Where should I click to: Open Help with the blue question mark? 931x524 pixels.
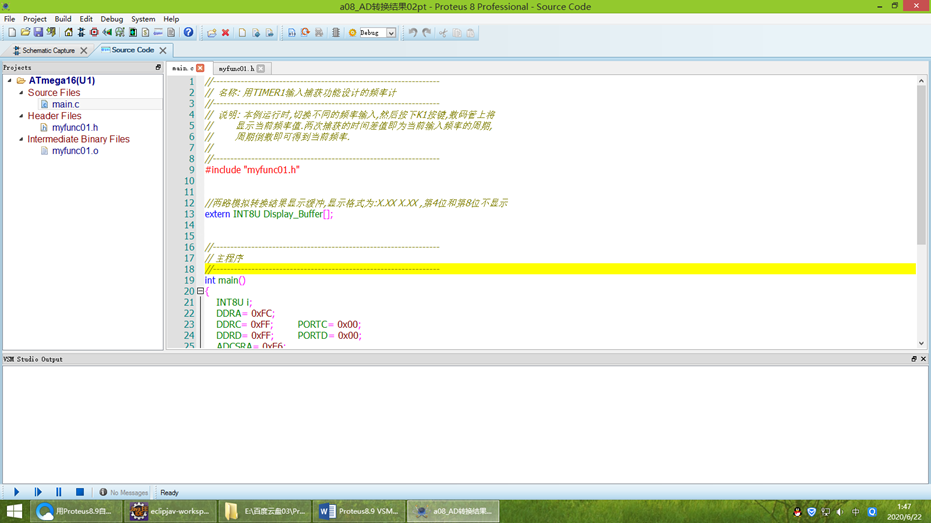188,33
